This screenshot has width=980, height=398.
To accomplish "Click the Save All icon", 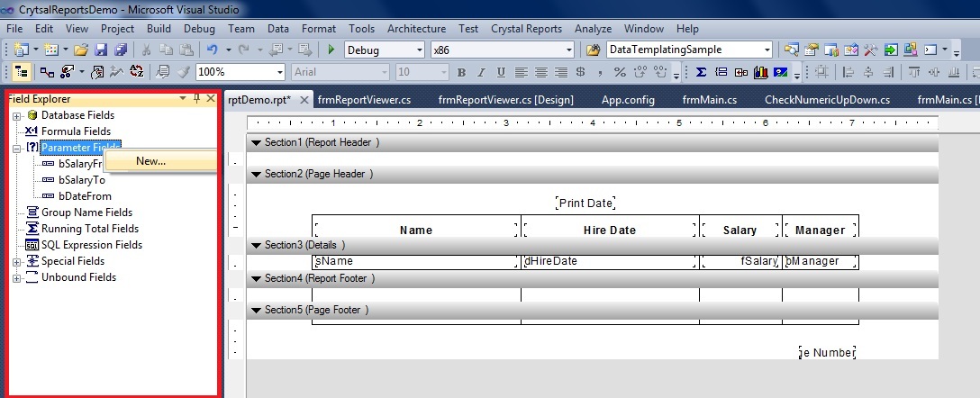I will [x=120, y=50].
